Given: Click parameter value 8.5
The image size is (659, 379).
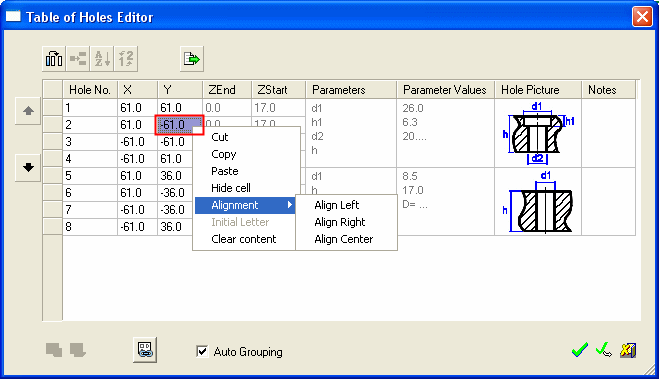Looking at the screenshot, I should point(410,176).
